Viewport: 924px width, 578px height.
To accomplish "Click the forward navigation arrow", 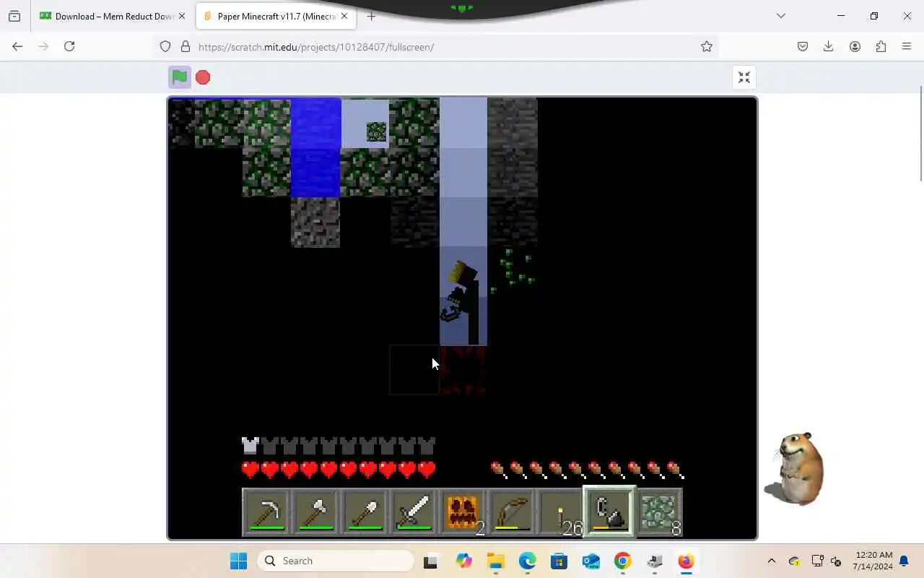I will click(x=43, y=46).
